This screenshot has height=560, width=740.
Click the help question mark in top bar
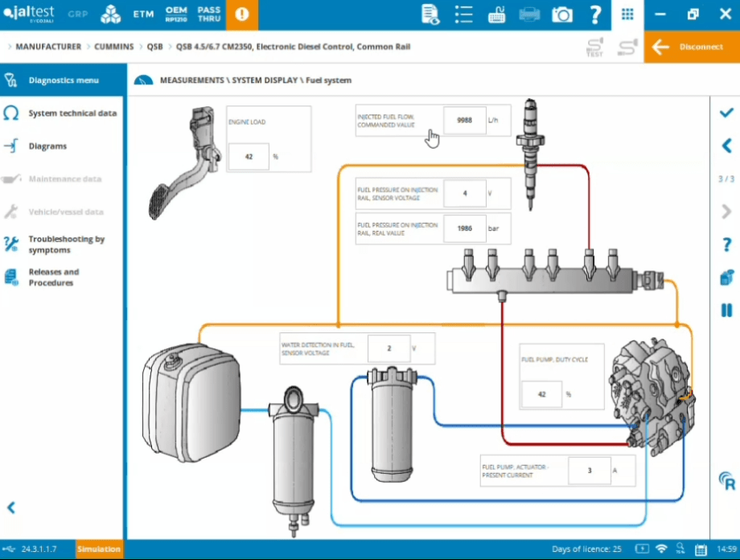595,14
